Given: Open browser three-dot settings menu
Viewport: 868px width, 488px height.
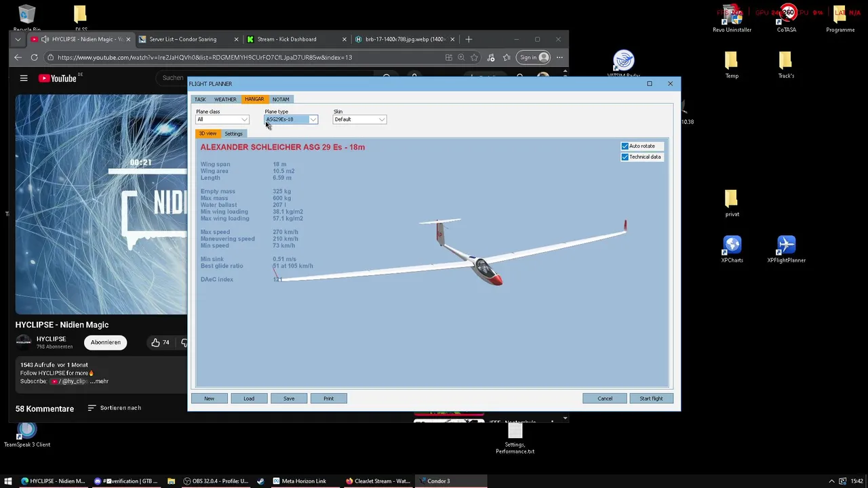Looking at the screenshot, I should [x=559, y=58].
